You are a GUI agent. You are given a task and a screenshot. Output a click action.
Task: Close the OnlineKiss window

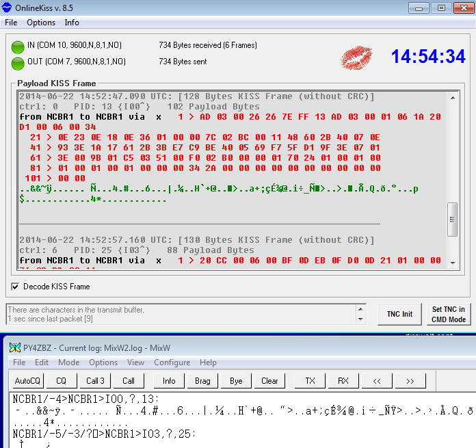pyautogui.click(x=464, y=8)
